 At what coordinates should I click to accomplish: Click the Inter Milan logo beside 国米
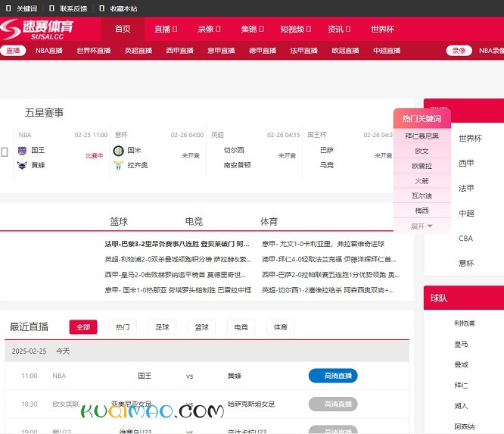pos(118,150)
